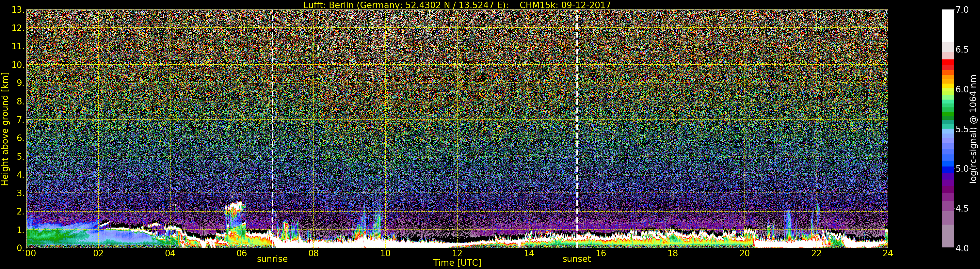Click the "7." height axis tick label
Viewport: 980px width, 269px height.
[x=20, y=120]
